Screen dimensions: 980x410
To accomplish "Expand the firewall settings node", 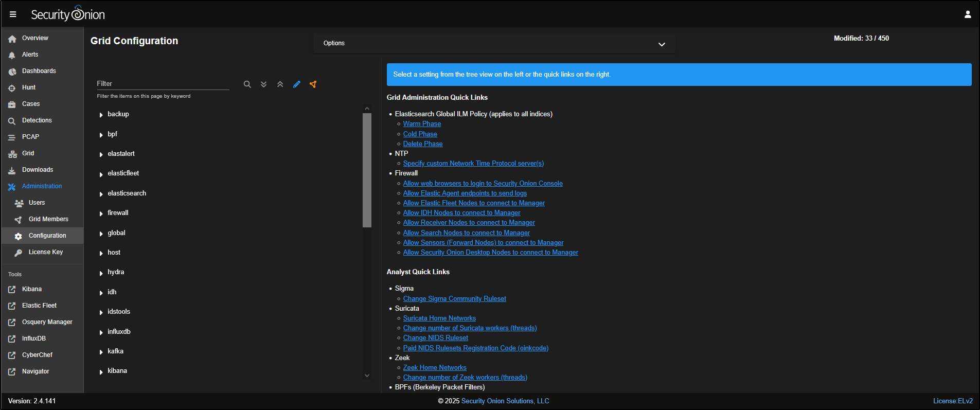I will click(101, 213).
